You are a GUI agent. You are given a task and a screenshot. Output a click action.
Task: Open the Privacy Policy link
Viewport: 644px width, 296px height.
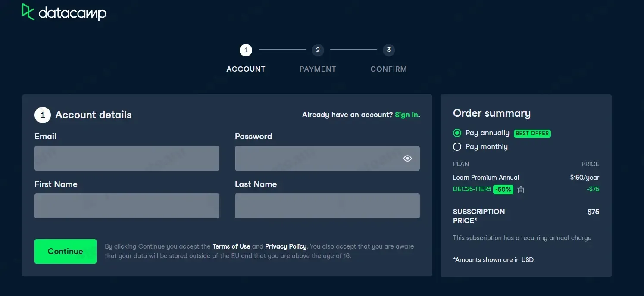pos(286,246)
